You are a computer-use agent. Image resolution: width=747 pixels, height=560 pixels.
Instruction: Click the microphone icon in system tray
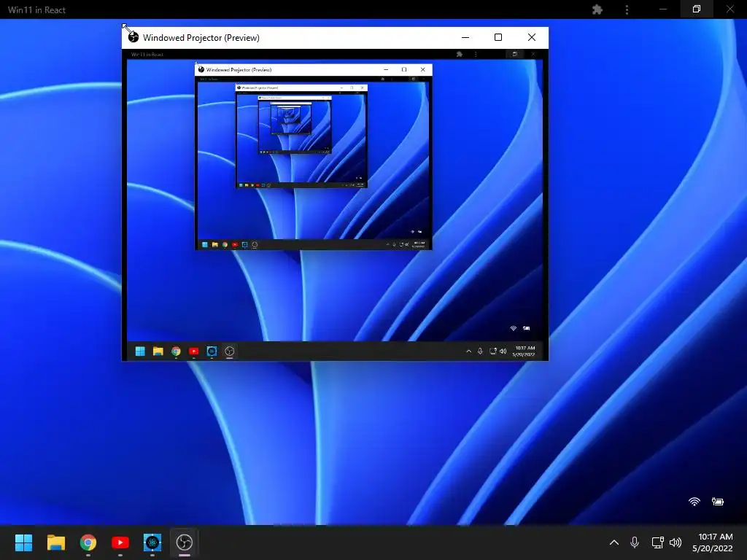point(635,542)
